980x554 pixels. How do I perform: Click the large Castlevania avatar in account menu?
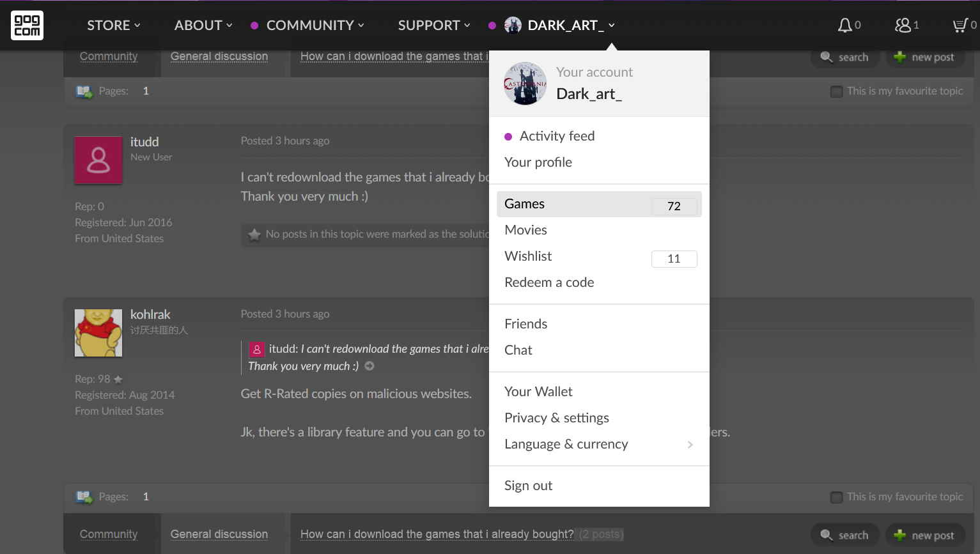coord(525,83)
